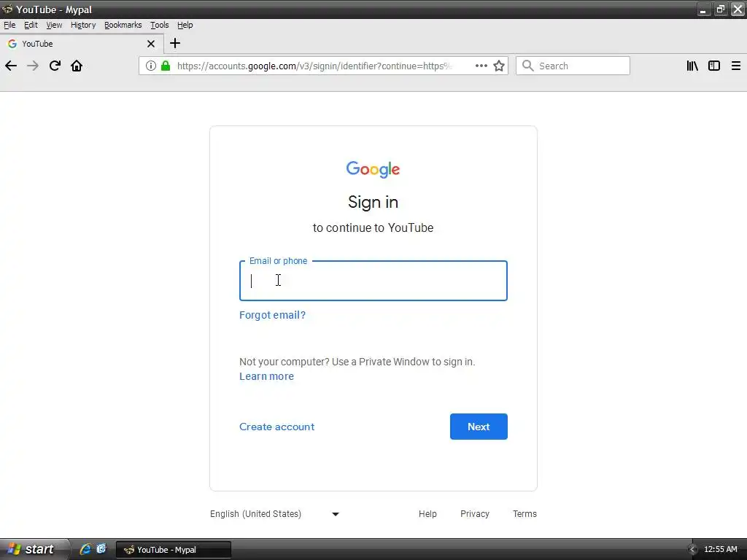Screen dimensions: 747x560
Task: Toggle the sidebar icon in toolbar
Action: [x=713, y=66]
